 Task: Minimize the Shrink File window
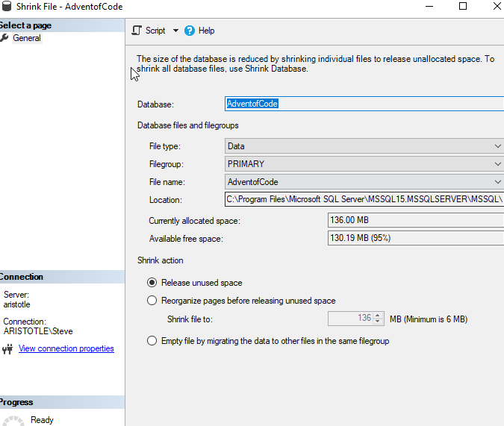tap(429, 7)
